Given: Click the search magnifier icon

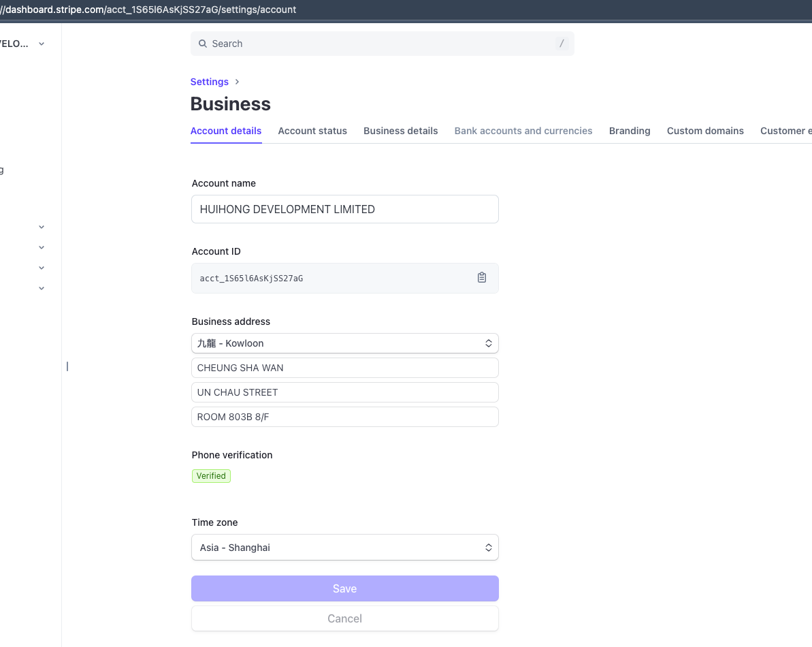Looking at the screenshot, I should pyautogui.click(x=203, y=44).
